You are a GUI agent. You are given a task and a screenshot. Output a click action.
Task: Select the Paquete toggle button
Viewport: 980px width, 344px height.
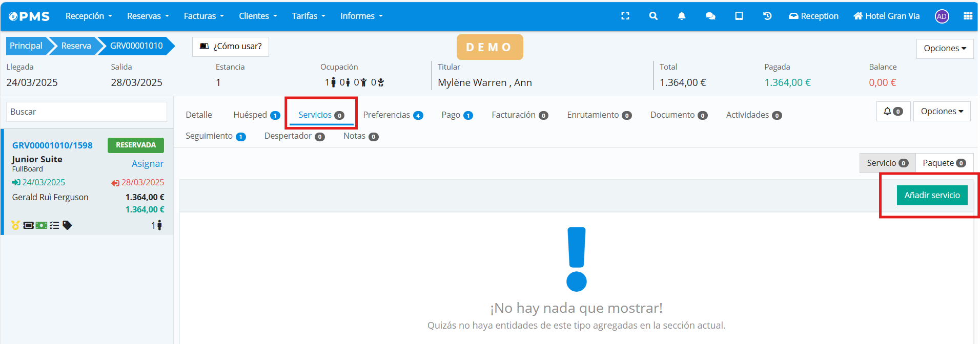coord(944,163)
